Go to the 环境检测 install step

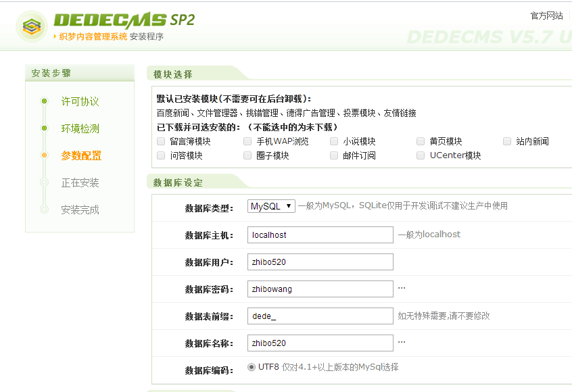pyautogui.click(x=80, y=128)
